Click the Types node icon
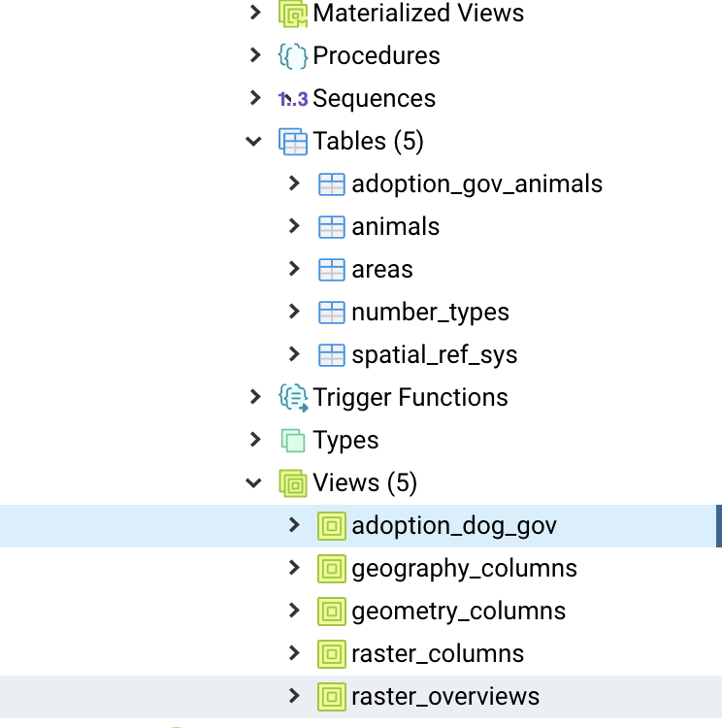Screen dimensions: 722x728 tap(293, 441)
